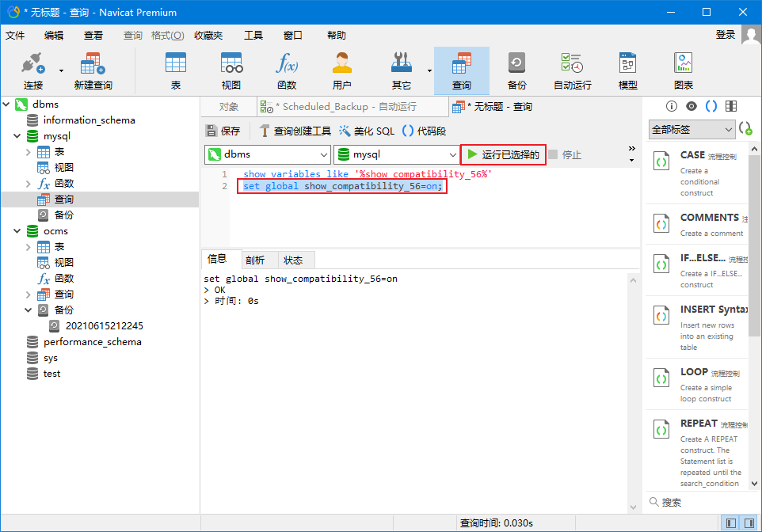Open the 备份 (Backup) toolbar icon
Viewport: 762px width, 532px height.
pos(516,70)
